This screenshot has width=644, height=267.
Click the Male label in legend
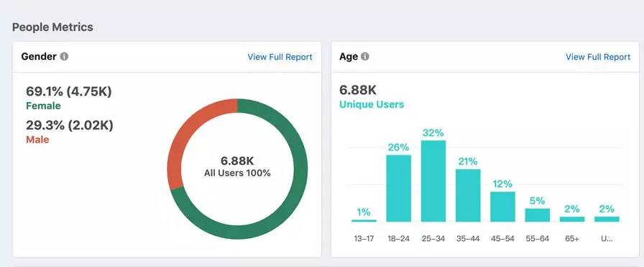point(37,140)
